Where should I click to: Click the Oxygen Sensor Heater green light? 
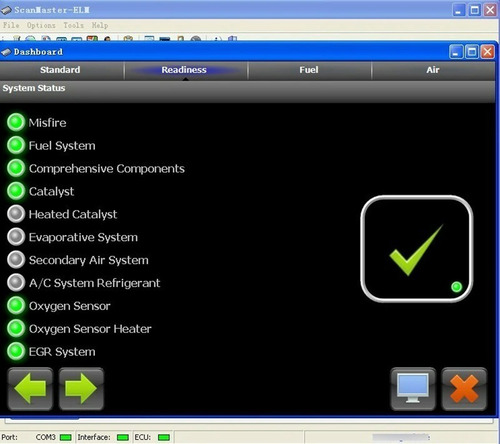[x=16, y=328]
